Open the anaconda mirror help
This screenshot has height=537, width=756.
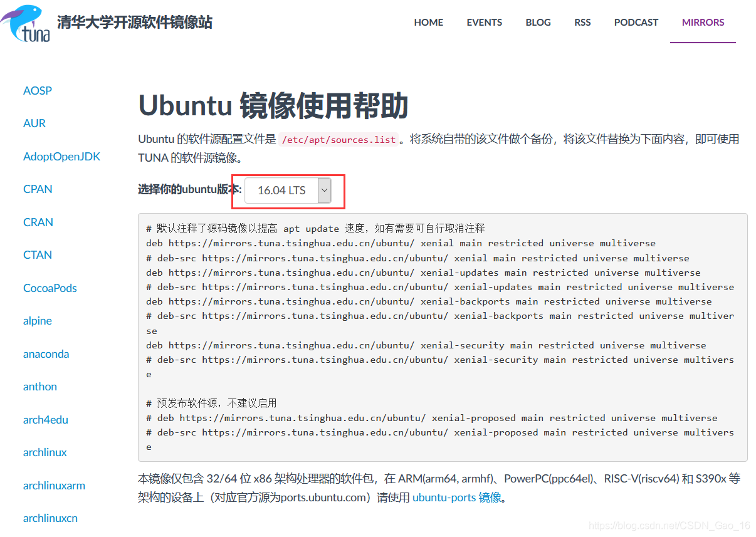pos(46,354)
